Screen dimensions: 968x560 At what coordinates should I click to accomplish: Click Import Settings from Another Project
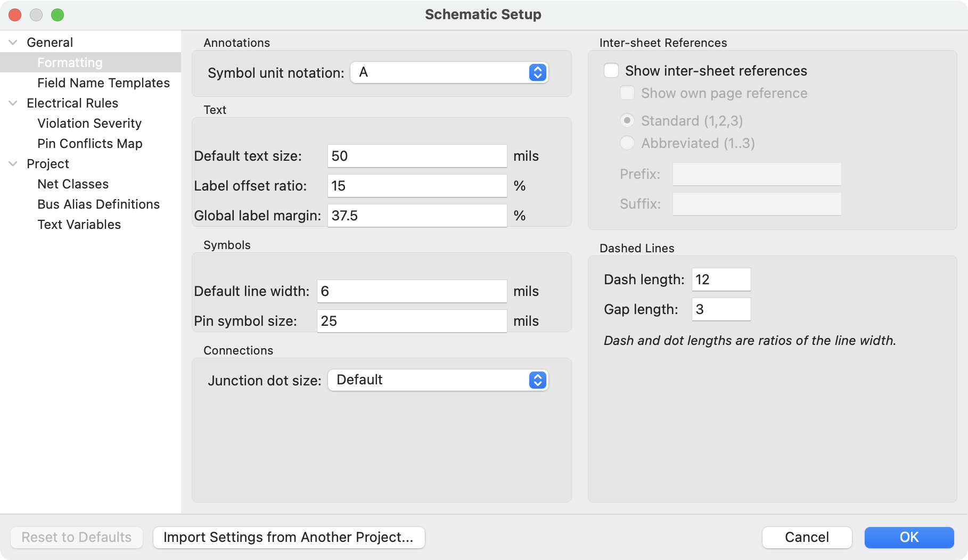coord(289,537)
